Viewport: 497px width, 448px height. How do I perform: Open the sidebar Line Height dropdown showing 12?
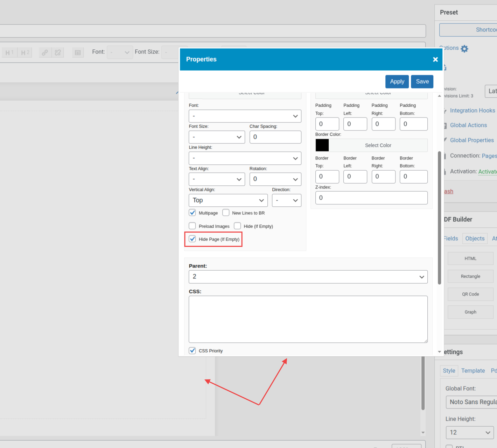pos(470,433)
